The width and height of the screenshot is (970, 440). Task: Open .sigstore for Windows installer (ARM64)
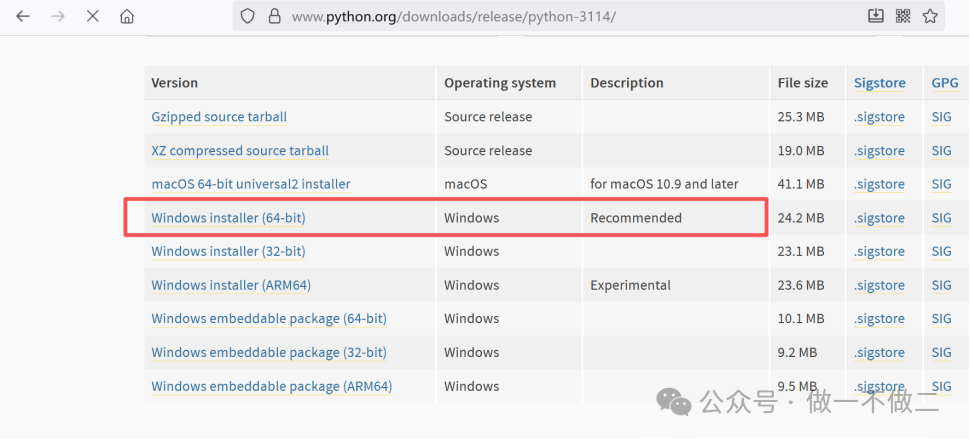(879, 285)
